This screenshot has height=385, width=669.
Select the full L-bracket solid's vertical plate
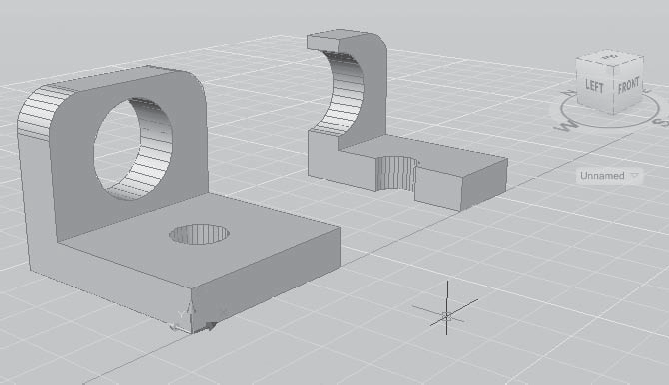tap(128, 149)
